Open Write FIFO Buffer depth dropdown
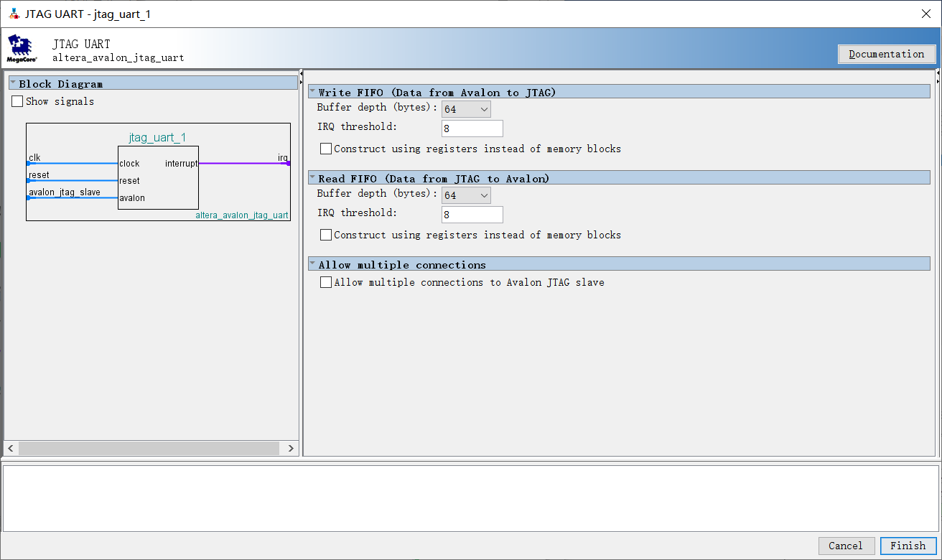 [x=466, y=109]
